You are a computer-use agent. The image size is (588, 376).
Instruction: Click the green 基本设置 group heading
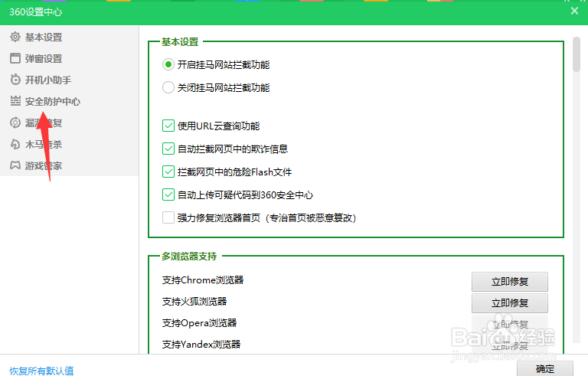click(x=180, y=41)
